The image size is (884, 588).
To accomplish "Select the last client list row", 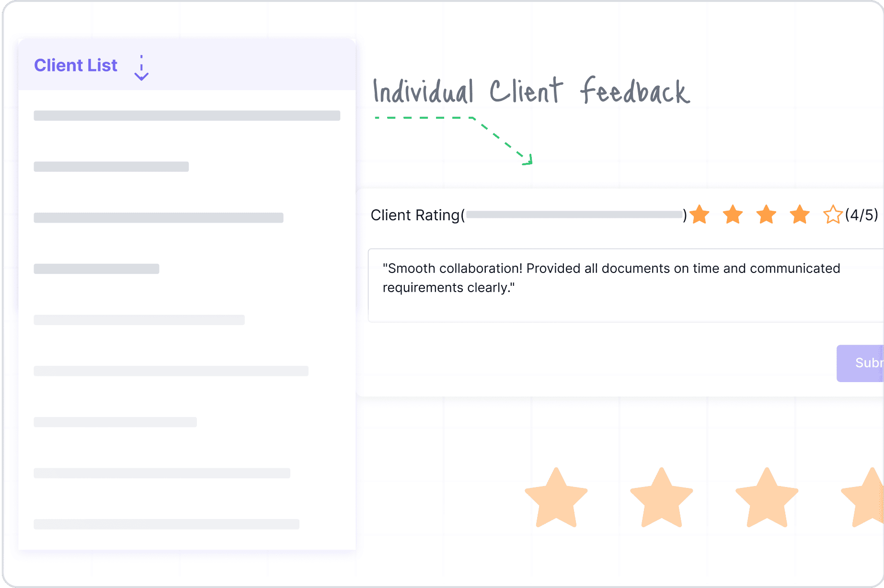I will tap(166, 524).
